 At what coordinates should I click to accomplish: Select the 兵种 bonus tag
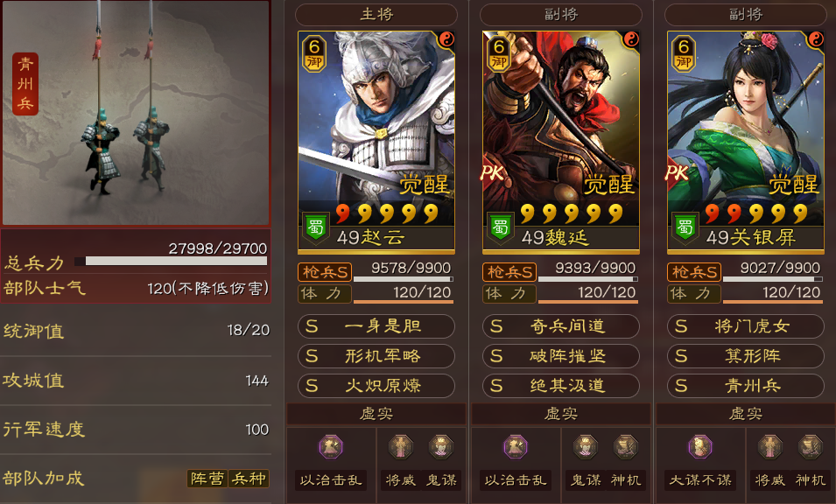pyautogui.click(x=249, y=479)
